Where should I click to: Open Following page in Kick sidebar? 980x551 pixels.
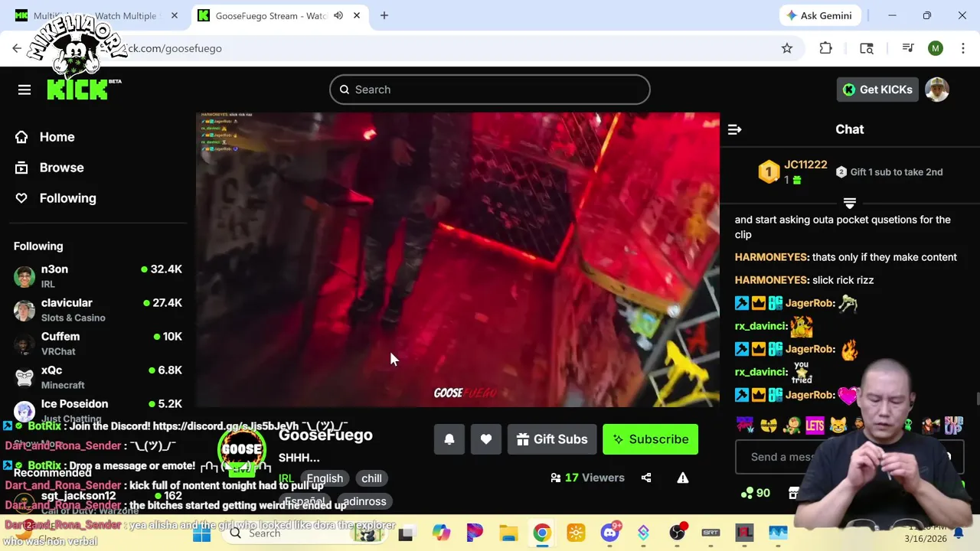click(x=67, y=198)
